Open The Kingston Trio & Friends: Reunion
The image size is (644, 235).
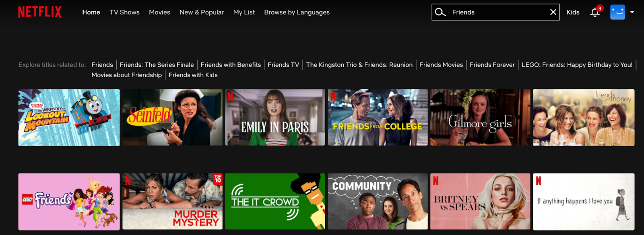coord(359,65)
